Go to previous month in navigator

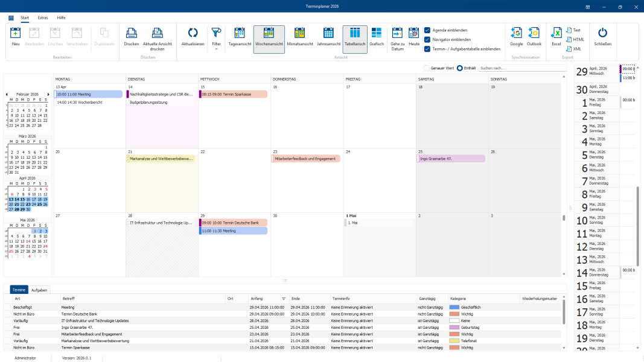(7, 94)
